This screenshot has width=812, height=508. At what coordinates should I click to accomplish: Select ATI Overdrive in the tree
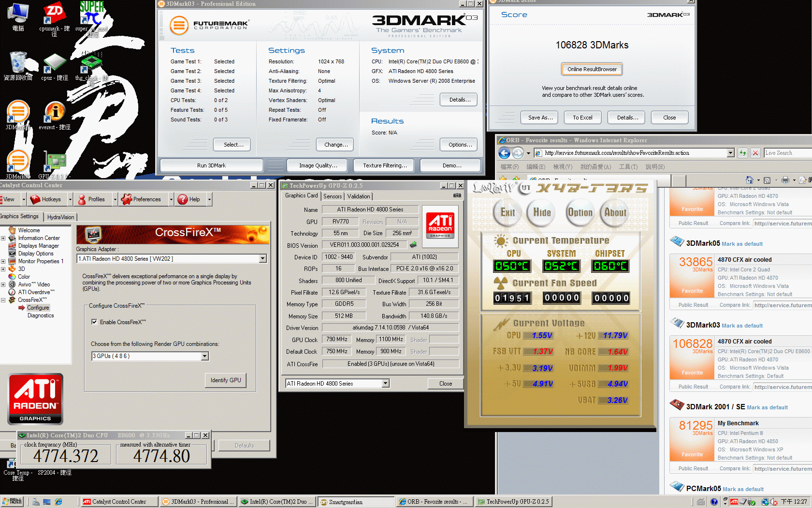36,292
